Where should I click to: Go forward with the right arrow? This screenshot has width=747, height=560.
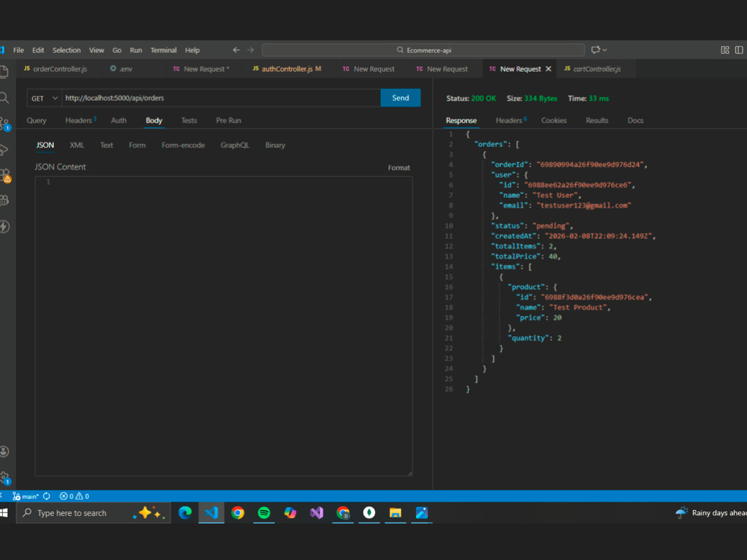[x=250, y=50]
